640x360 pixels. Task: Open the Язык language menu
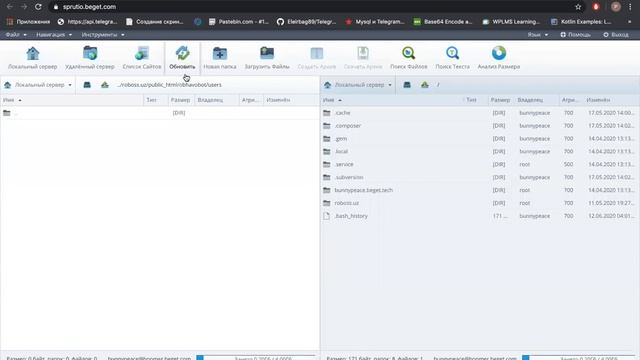[x=538, y=35]
